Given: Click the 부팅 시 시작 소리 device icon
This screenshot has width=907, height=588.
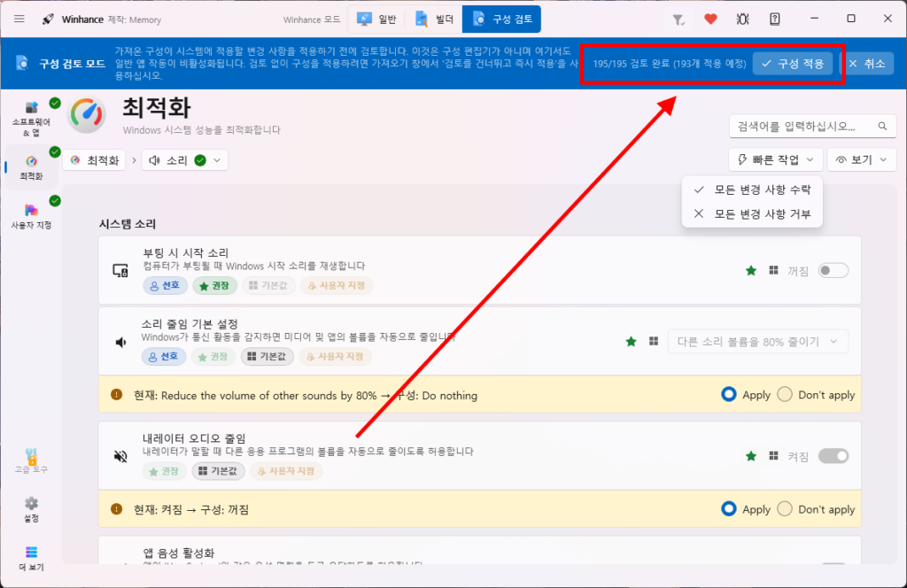Looking at the screenshot, I should pos(120,270).
